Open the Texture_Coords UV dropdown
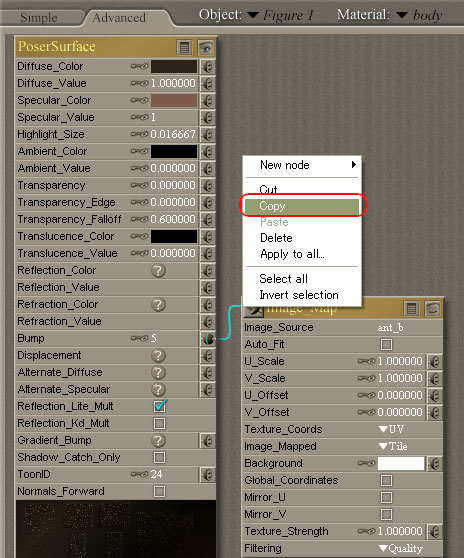 tap(391, 429)
